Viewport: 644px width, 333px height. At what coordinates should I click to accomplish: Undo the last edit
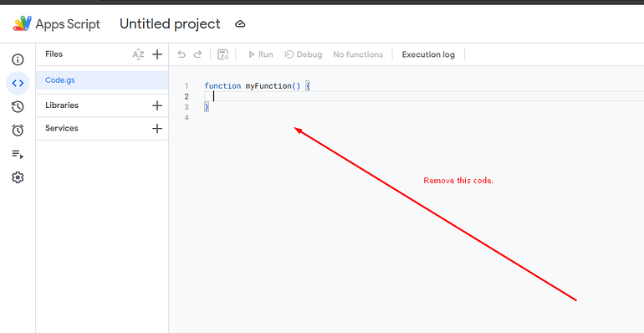pos(181,54)
